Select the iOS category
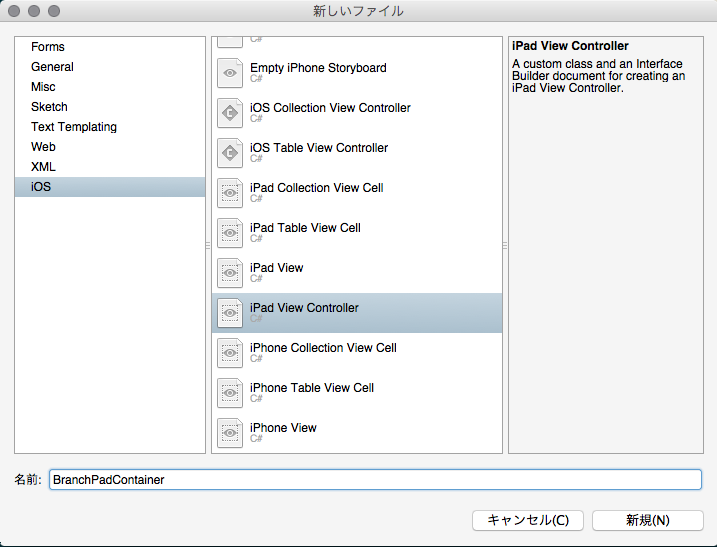The height and width of the screenshot is (547, 717). point(110,187)
